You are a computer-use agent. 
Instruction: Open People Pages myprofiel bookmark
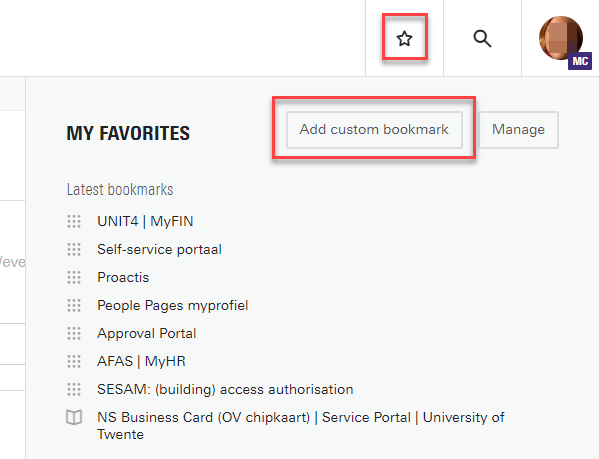pos(173,305)
